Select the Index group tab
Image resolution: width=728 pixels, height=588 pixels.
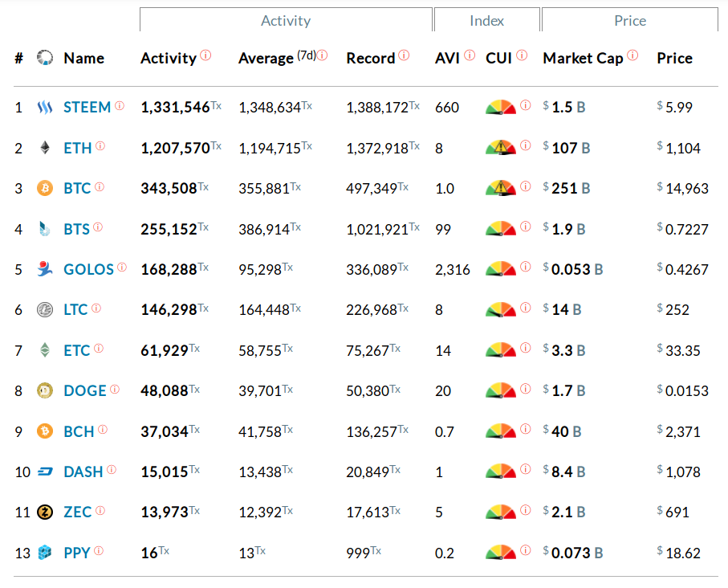486,20
